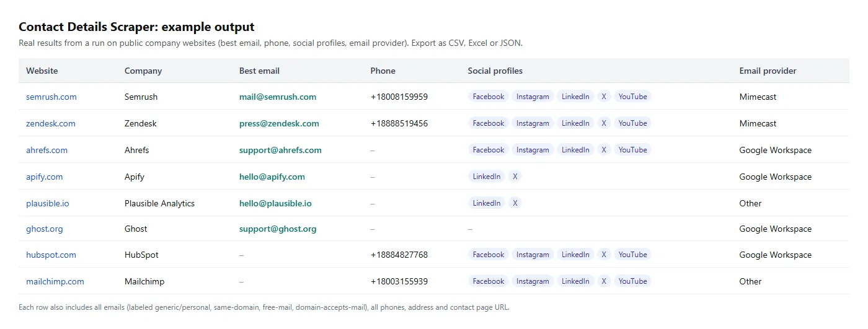
Task: Click the YouTube tag in HubSpot row
Action: coord(632,255)
